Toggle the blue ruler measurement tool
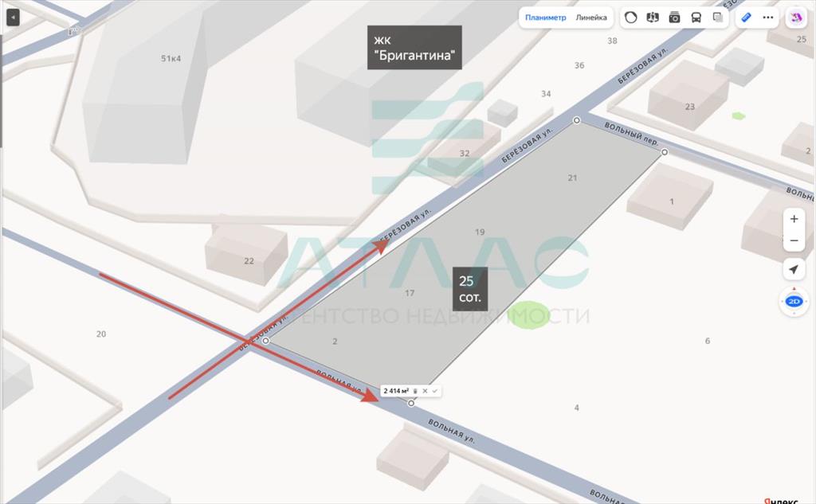816x504 pixels. pyautogui.click(x=746, y=18)
